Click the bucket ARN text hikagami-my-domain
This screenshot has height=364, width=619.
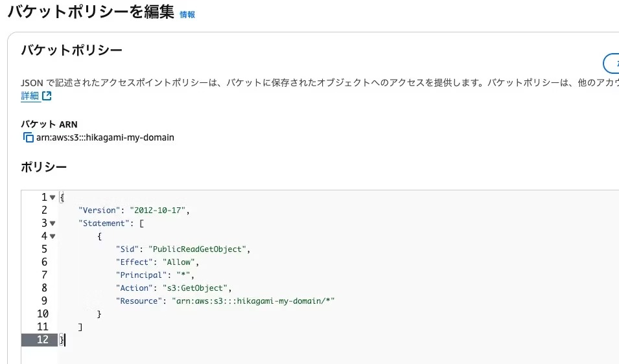(x=105, y=137)
